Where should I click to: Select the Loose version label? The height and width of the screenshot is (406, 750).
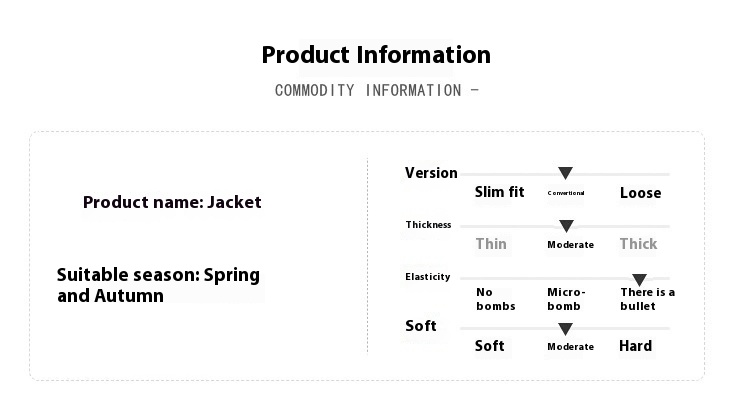[640, 193]
